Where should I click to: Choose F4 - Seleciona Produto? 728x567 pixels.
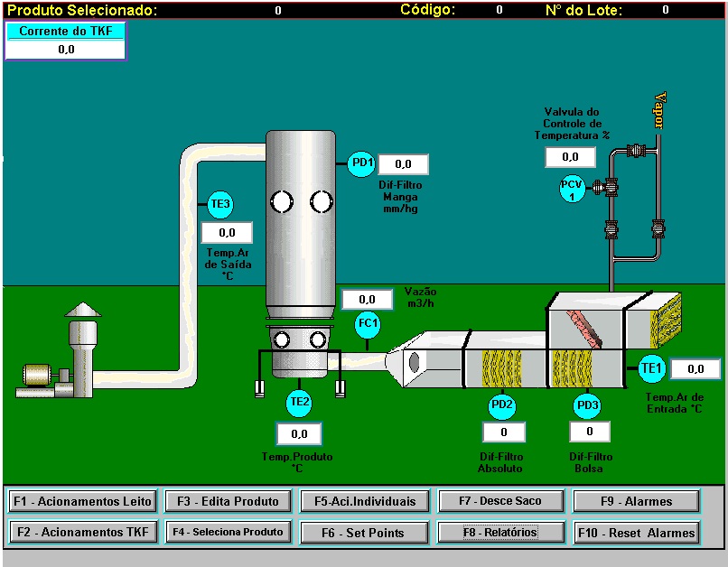pos(229,533)
